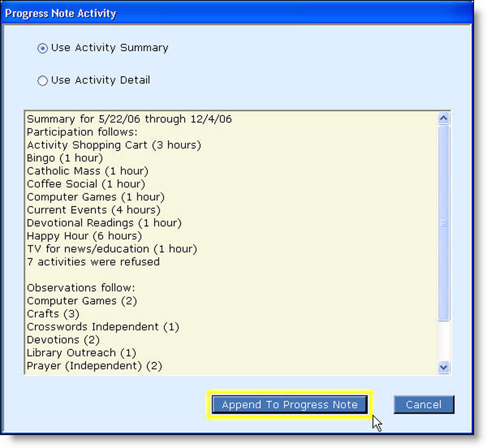Viewport: 487px width, 448px height.
Task: Click the 'Coffee Social (1 hour)' line
Action: coord(86,184)
